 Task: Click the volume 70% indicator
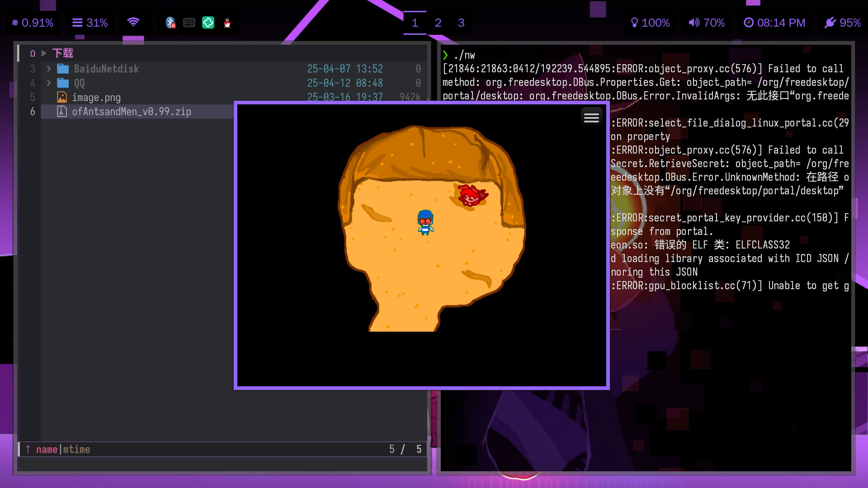(x=707, y=23)
